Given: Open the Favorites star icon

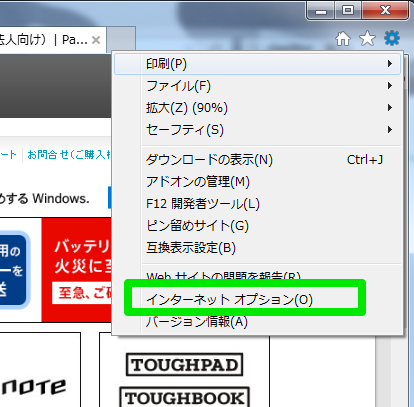Looking at the screenshot, I should tap(367, 38).
